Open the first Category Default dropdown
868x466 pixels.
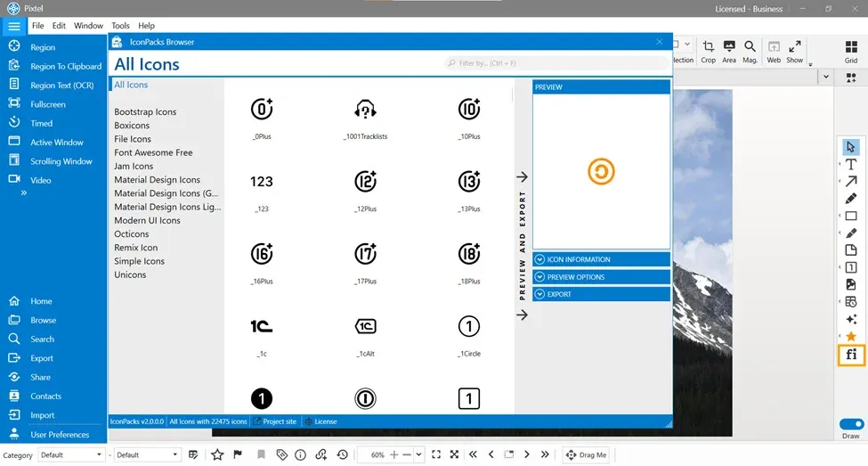click(71, 455)
